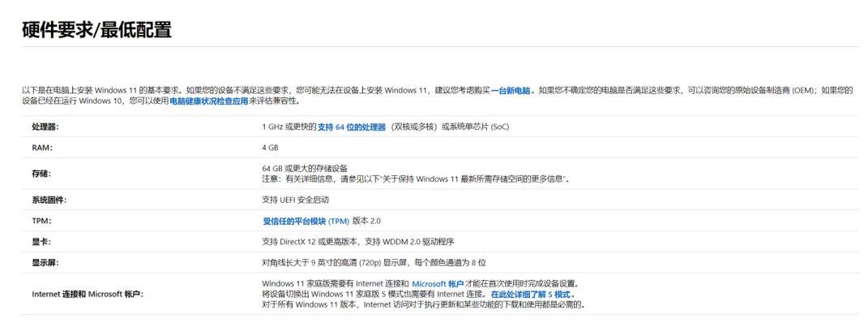Image resolution: width=868 pixels, height=336 pixels.
Task: Open the 电脑健康状况检查应用 link
Action: tap(209, 101)
